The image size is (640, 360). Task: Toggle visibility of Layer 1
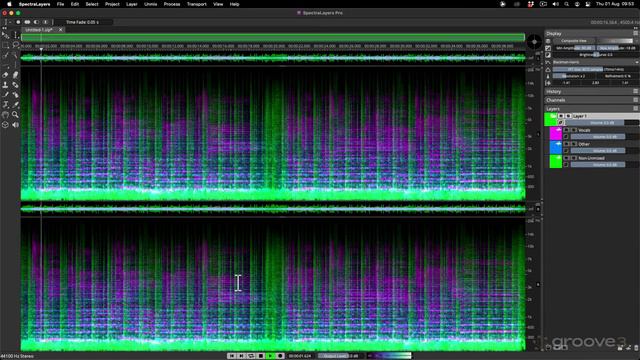(561, 116)
